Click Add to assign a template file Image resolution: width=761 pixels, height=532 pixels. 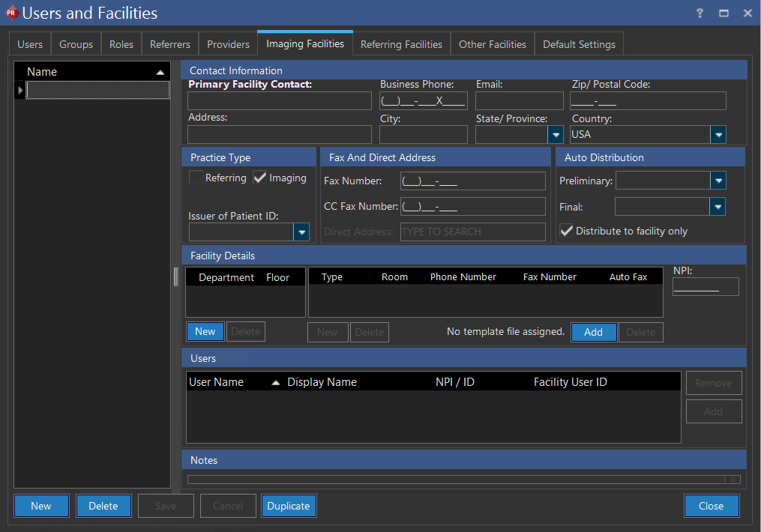(x=593, y=332)
